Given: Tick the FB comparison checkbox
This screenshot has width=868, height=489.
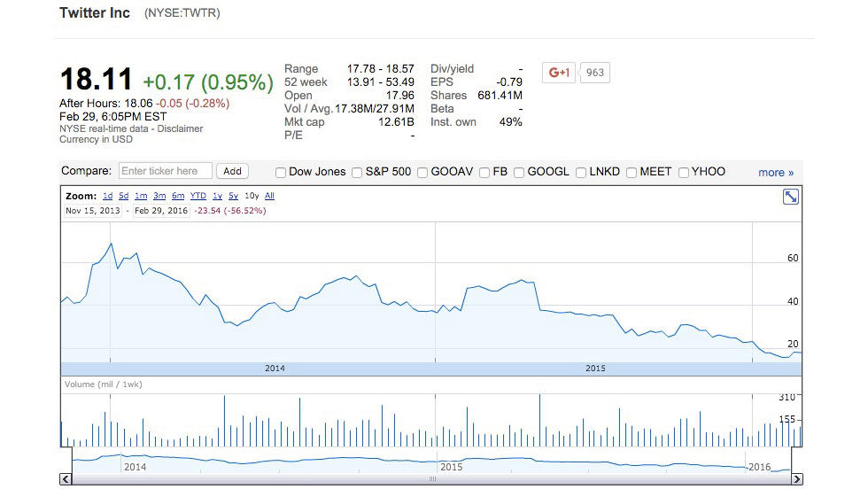Looking at the screenshot, I should 484,173.
